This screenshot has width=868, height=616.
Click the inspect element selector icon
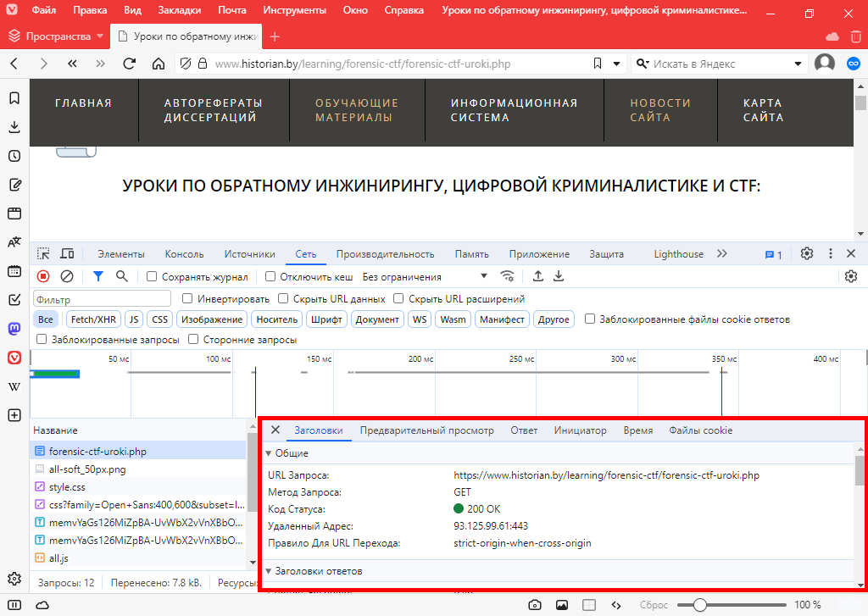43,253
